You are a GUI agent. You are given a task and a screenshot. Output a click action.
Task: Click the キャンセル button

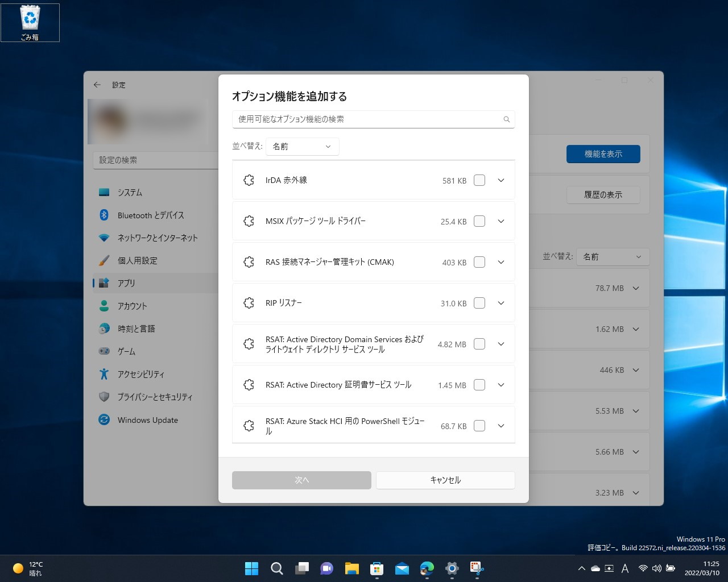coord(445,480)
